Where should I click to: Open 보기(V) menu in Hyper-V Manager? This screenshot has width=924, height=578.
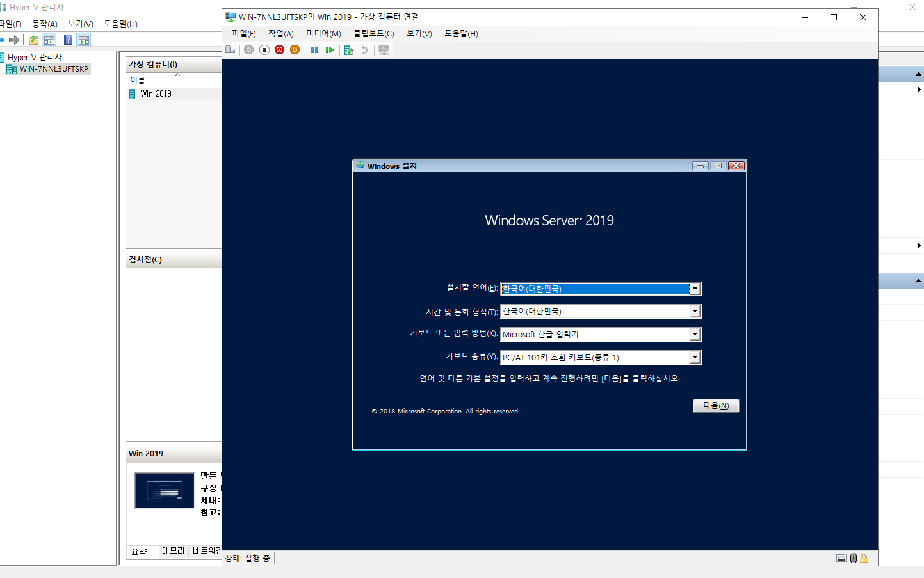point(81,24)
